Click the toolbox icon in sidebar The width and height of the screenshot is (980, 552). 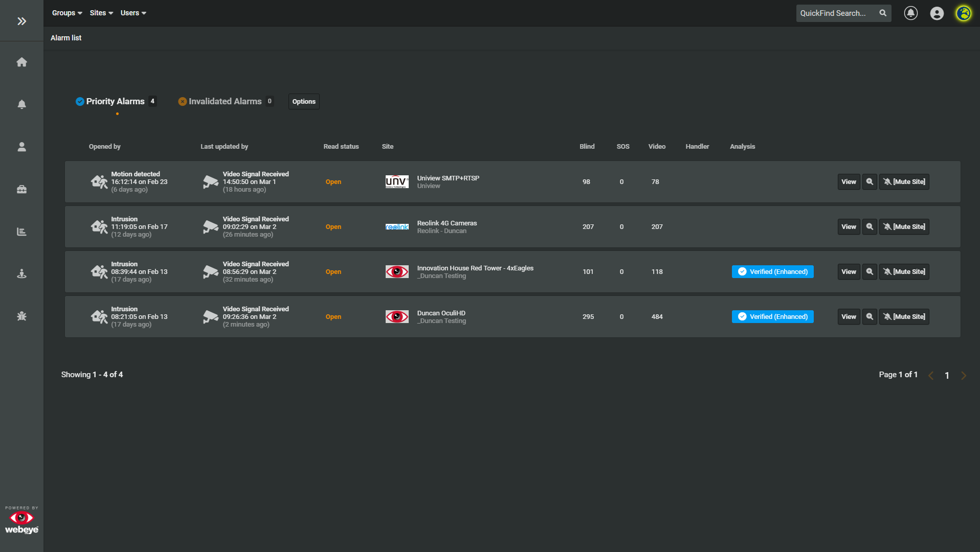(x=22, y=189)
